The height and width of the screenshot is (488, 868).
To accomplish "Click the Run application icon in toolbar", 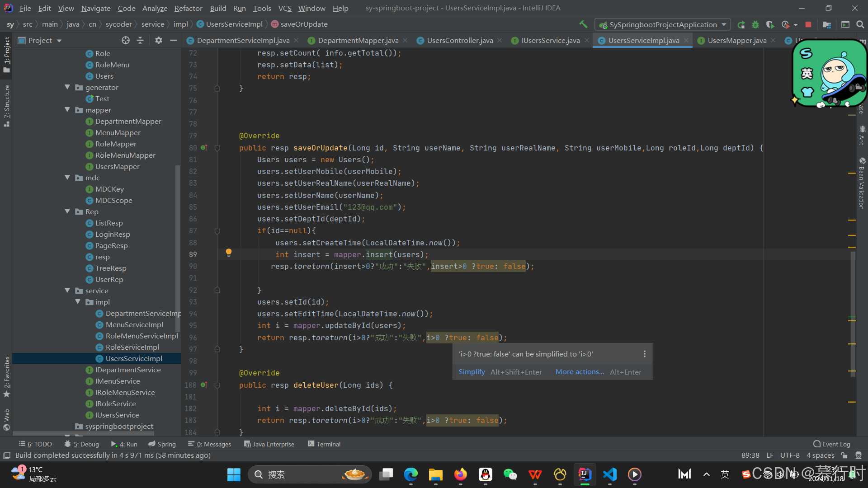I will (741, 24).
